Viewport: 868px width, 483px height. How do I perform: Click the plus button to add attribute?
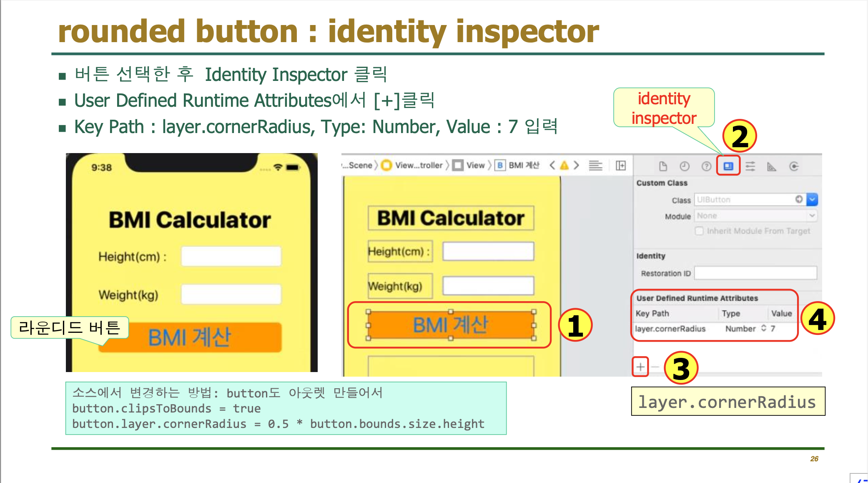click(640, 367)
